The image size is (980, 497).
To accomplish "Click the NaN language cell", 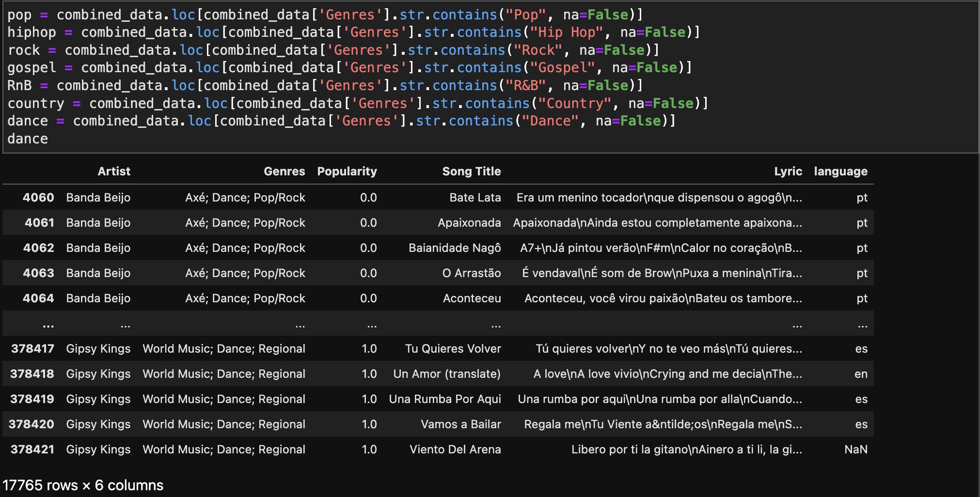I will (x=856, y=450).
